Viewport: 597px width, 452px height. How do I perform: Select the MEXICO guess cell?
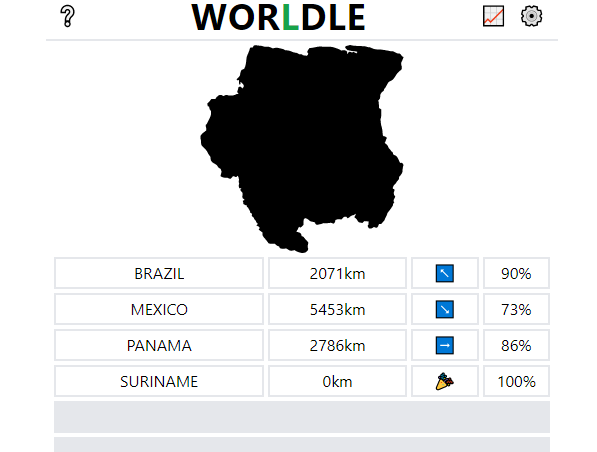point(159,309)
